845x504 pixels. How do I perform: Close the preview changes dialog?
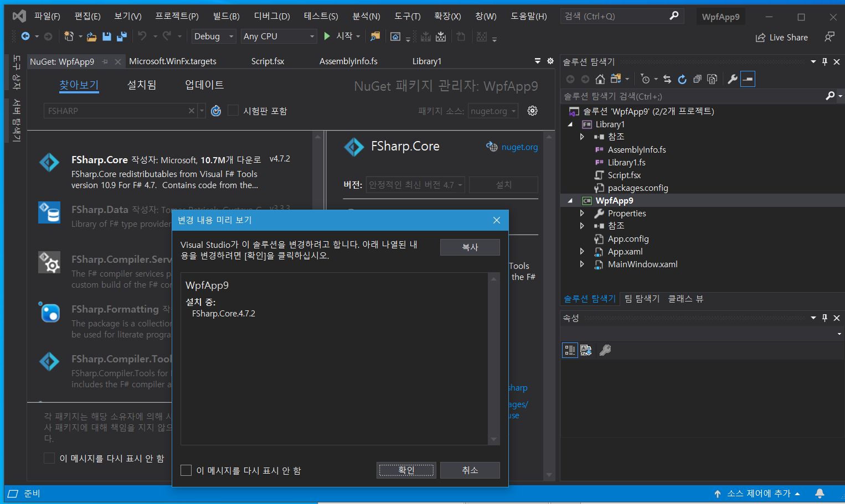click(497, 220)
